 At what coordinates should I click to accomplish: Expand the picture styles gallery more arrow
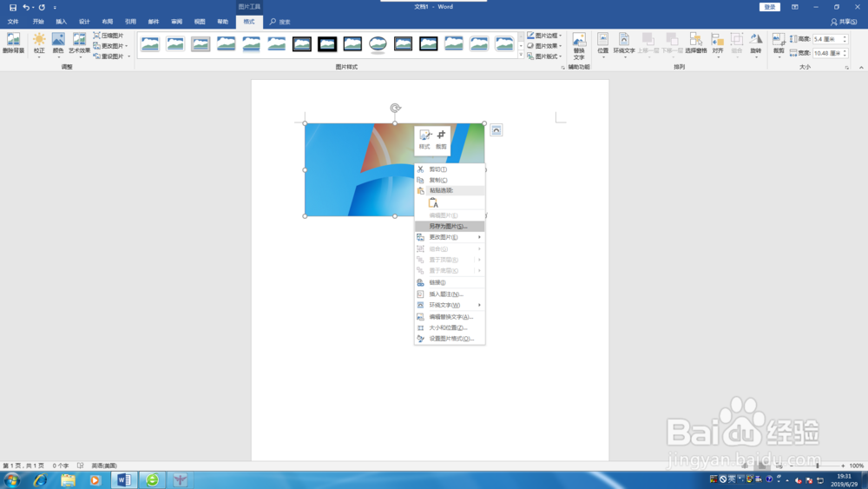click(x=521, y=55)
